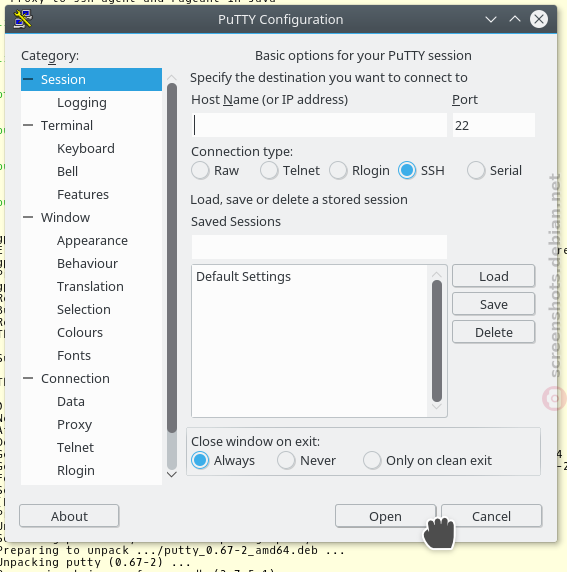
Task: Select Default Settings in the saved sessions list
Action: [x=243, y=277]
